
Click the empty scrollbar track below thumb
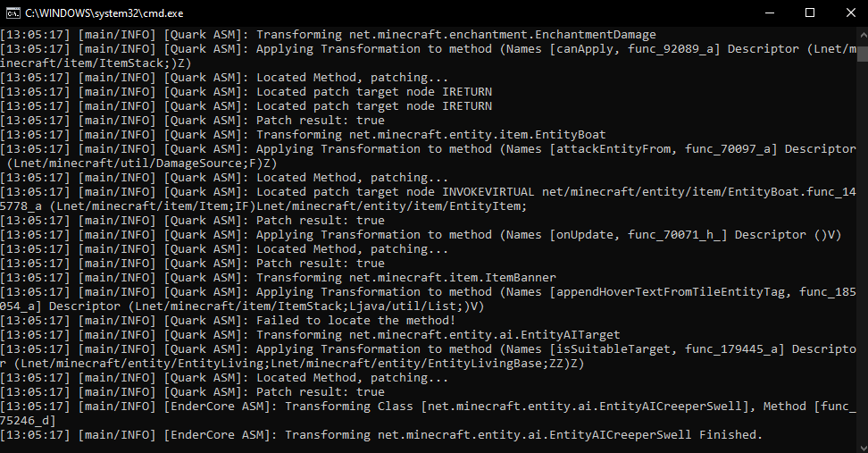pos(863,249)
